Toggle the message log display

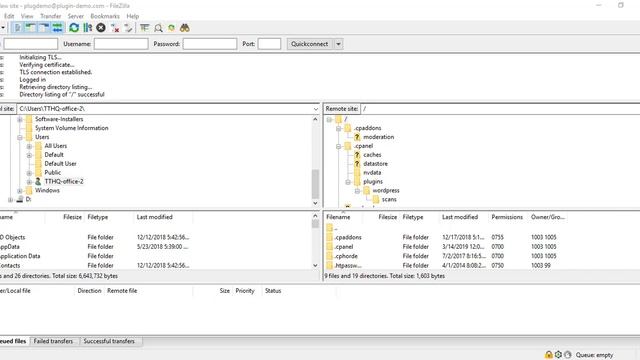[17, 28]
